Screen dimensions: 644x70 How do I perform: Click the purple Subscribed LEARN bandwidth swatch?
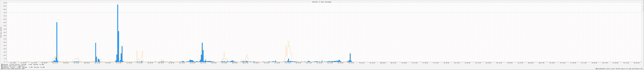click(x=2, y=69)
